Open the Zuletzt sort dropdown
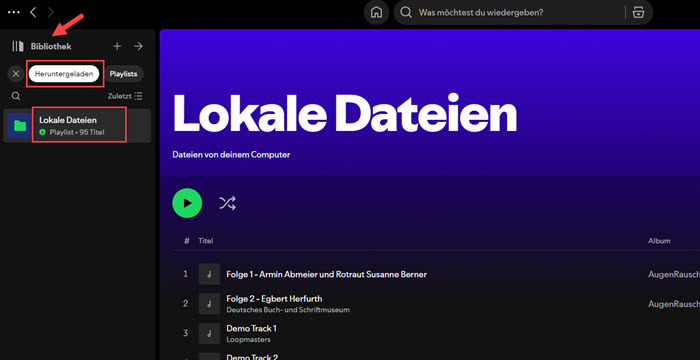 click(x=125, y=96)
